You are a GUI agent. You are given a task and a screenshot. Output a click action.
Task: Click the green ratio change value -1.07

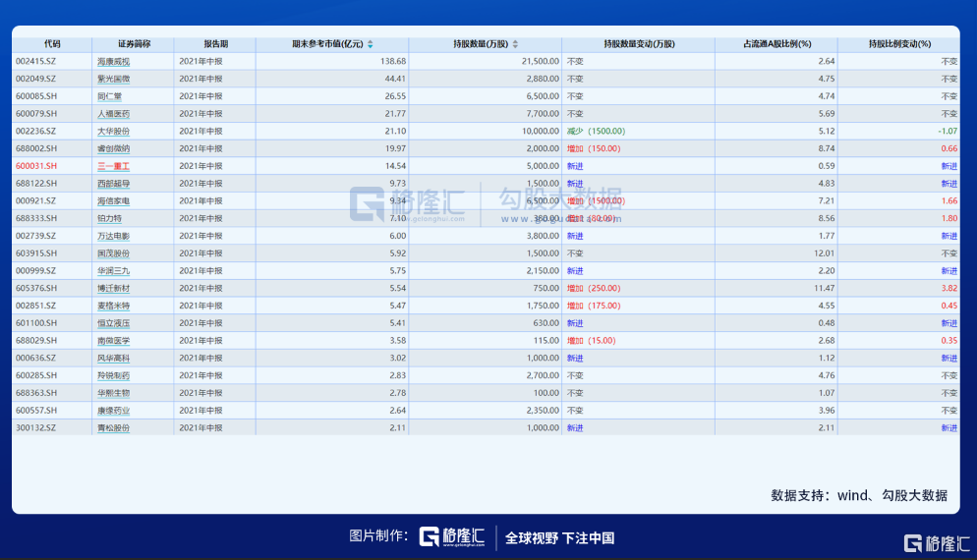pos(948,132)
